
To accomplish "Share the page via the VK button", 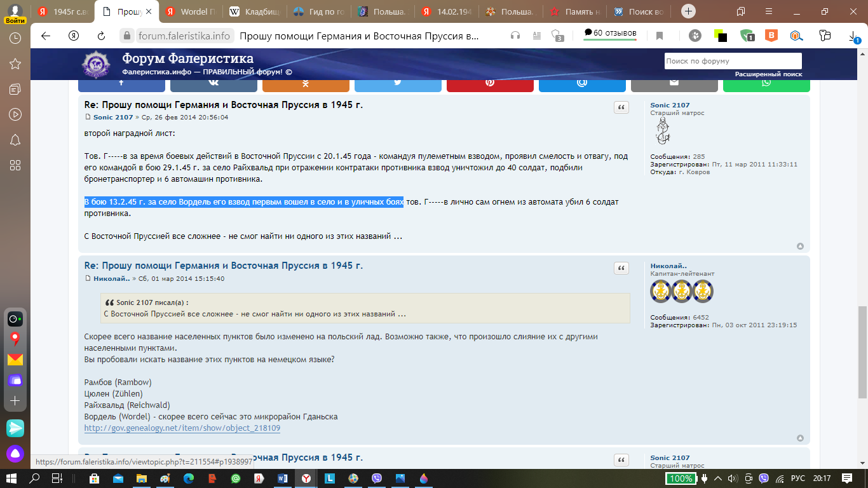I will pyautogui.click(x=214, y=83).
